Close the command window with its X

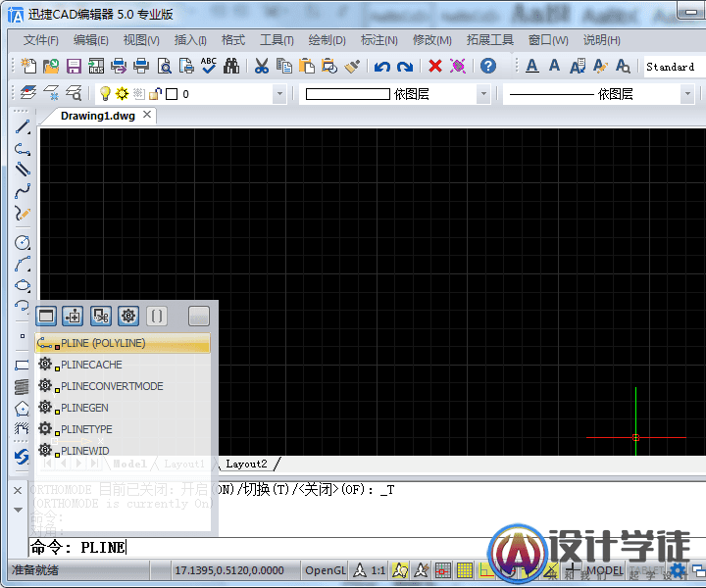(x=18, y=490)
